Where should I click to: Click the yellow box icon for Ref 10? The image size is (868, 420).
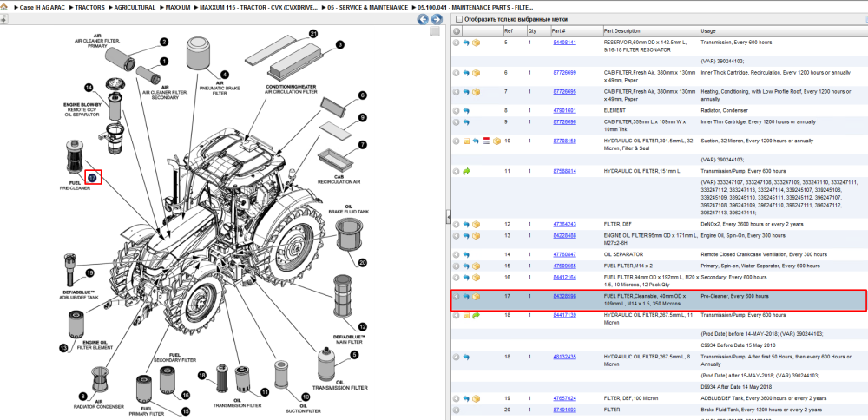(x=496, y=141)
